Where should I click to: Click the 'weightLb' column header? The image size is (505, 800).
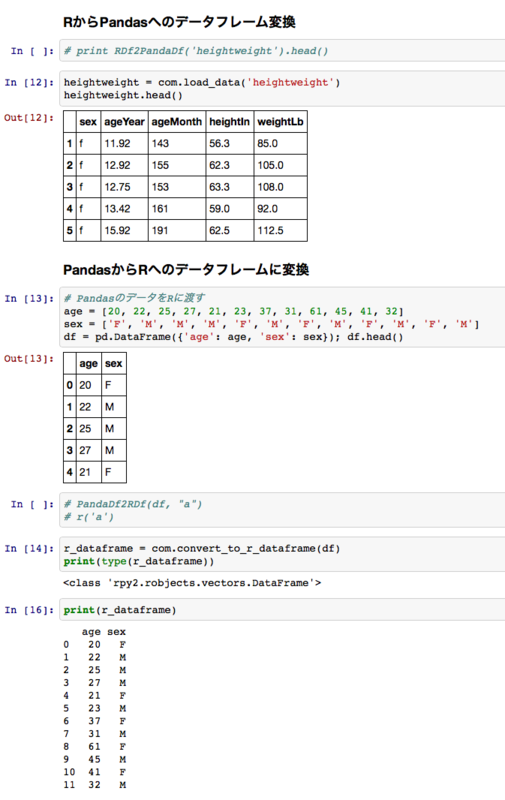click(280, 122)
